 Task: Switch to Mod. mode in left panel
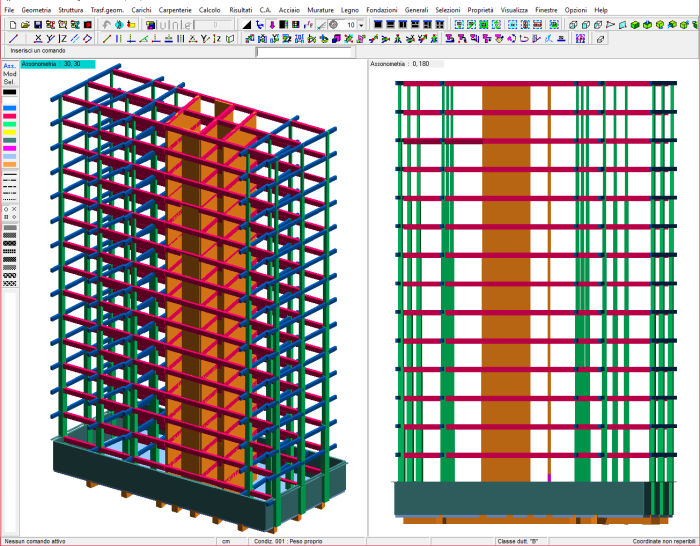point(9,74)
